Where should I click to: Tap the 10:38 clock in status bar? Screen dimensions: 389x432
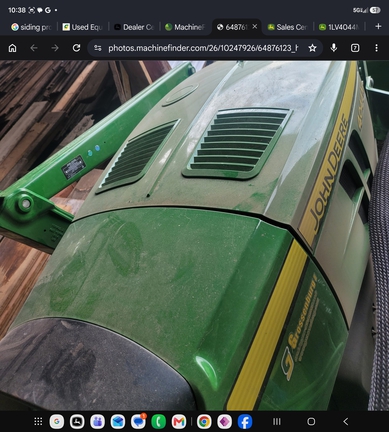(17, 10)
